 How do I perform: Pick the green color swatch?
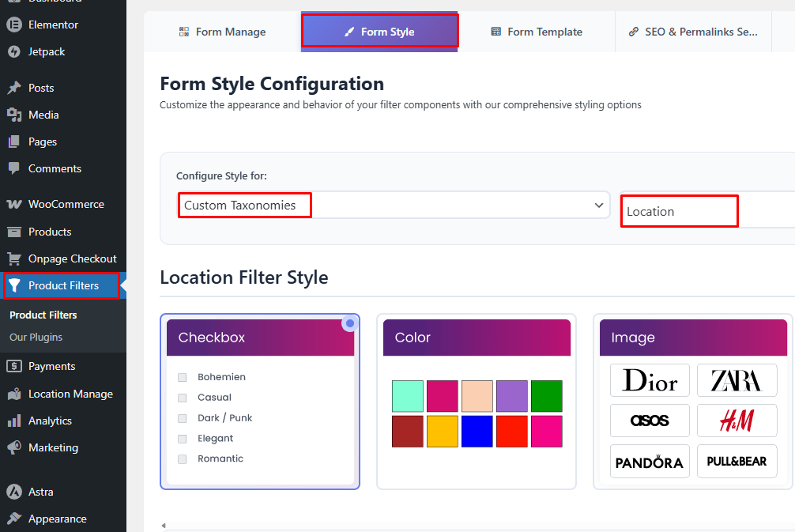coord(546,395)
